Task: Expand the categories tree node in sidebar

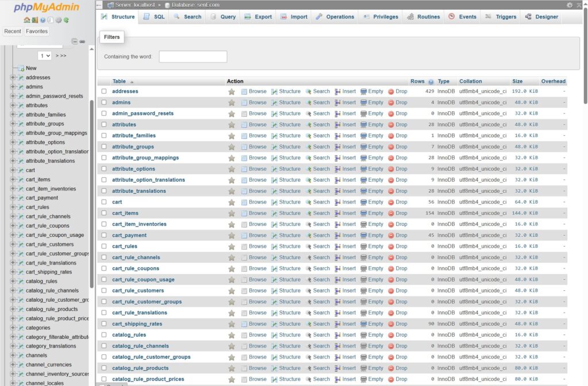Action: tap(13, 328)
